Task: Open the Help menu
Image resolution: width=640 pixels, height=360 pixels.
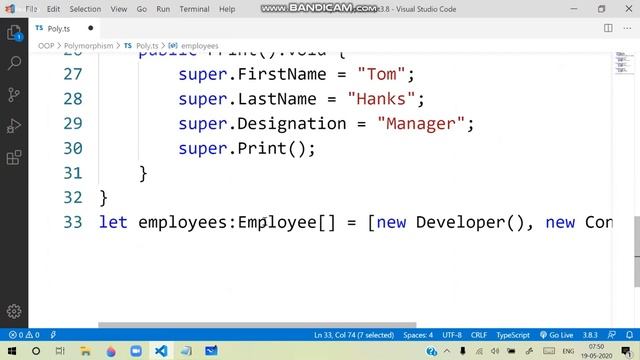Action: point(227,9)
